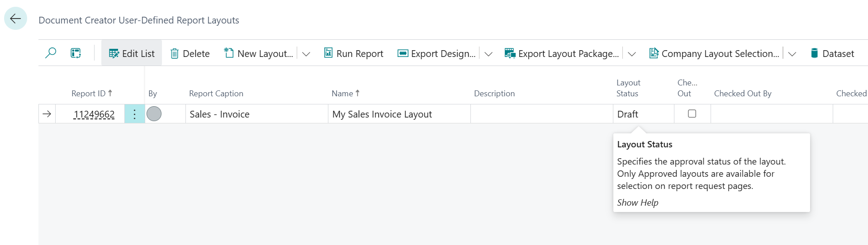Image resolution: width=868 pixels, height=245 pixels.
Task: Go back using the arrow button
Action: tap(15, 19)
